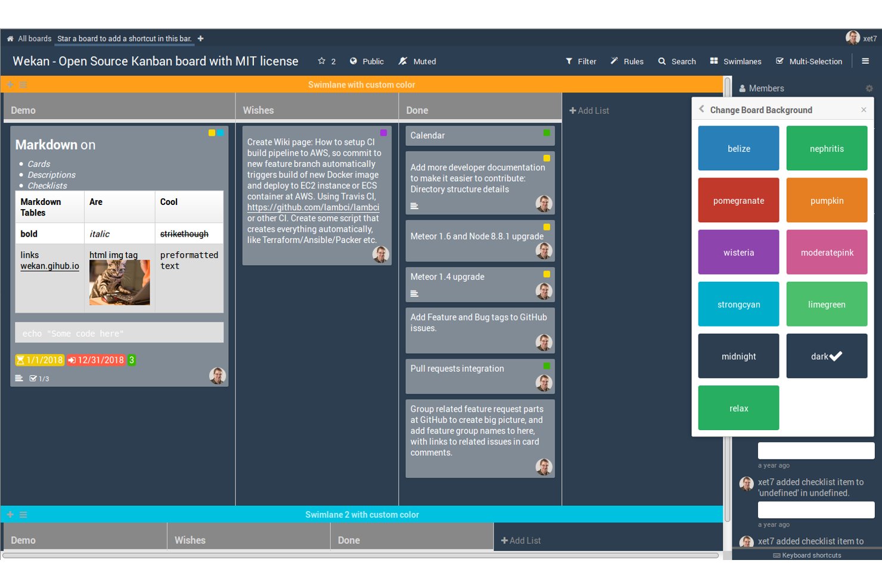Image resolution: width=882 pixels, height=588 pixels.
Task: Click the avatar on the Group related feature card
Action: pos(544,467)
